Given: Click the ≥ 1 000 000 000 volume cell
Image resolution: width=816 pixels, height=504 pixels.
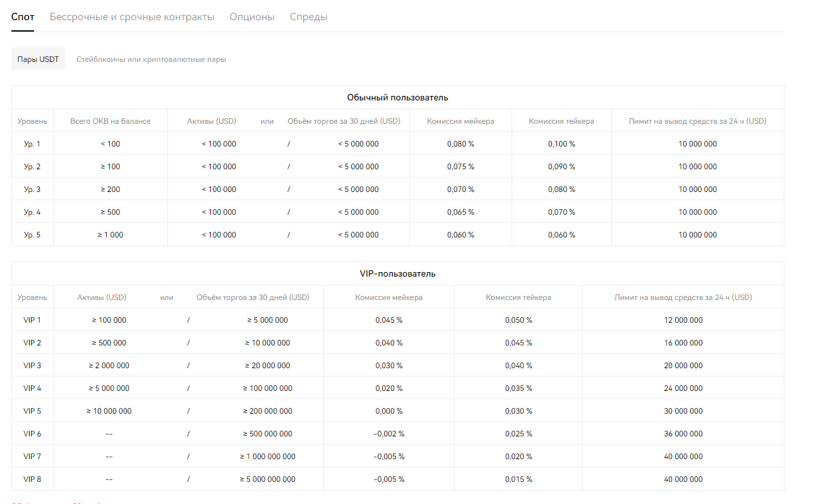Looking at the screenshot, I should pyautogui.click(x=268, y=457).
